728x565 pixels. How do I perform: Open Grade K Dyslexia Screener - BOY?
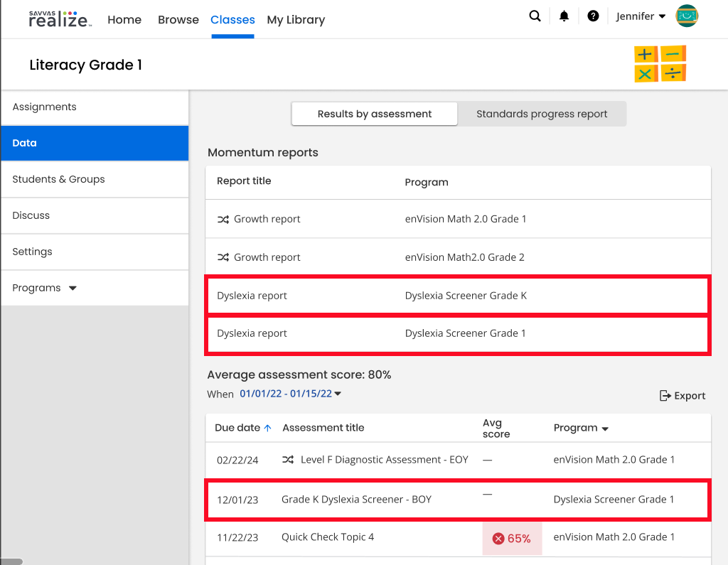coord(458,500)
